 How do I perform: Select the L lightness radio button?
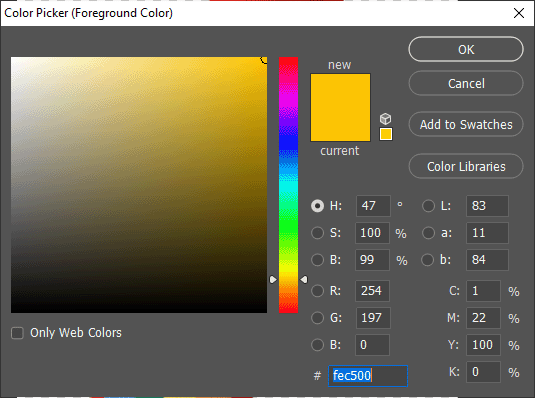click(x=428, y=206)
